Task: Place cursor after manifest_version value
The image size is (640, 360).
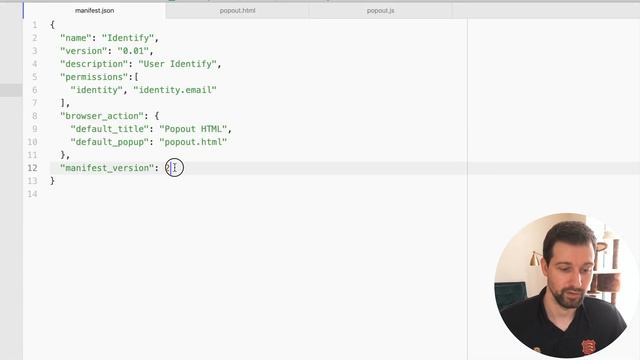Action: tap(171, 168)
